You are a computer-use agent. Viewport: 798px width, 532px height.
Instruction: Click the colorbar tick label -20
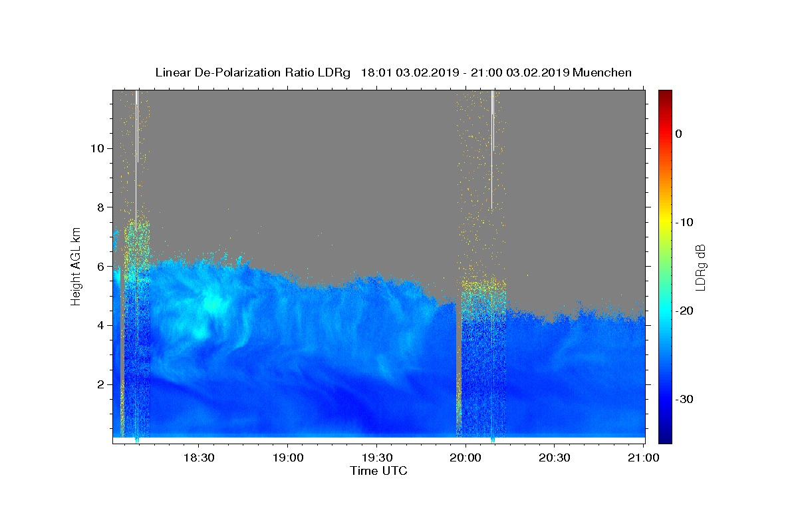coord(684,311)
